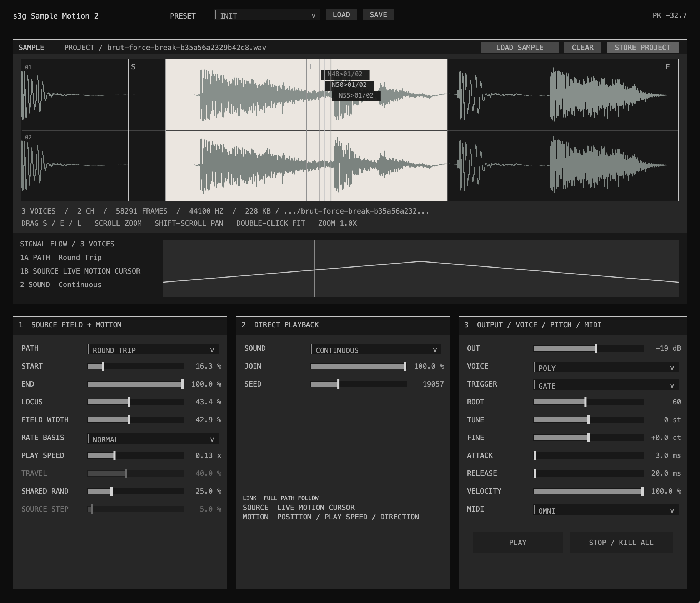
Task: Open the PRESET dropdown showing INIT
Action: point(267,15)
